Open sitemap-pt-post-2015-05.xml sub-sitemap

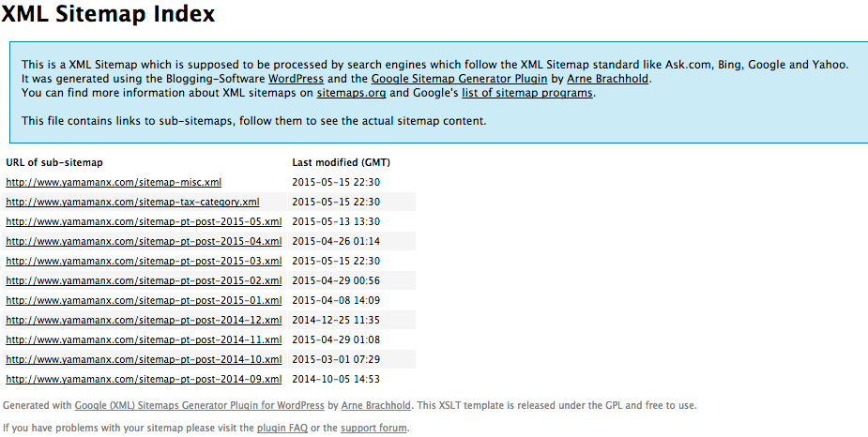[x=144, y=222]
